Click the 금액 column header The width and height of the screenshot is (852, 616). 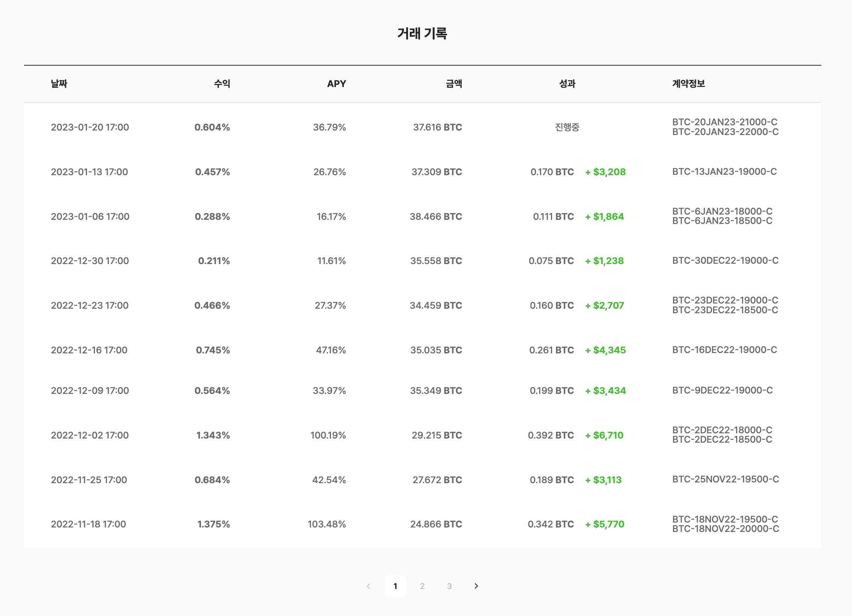pos(454,84)
